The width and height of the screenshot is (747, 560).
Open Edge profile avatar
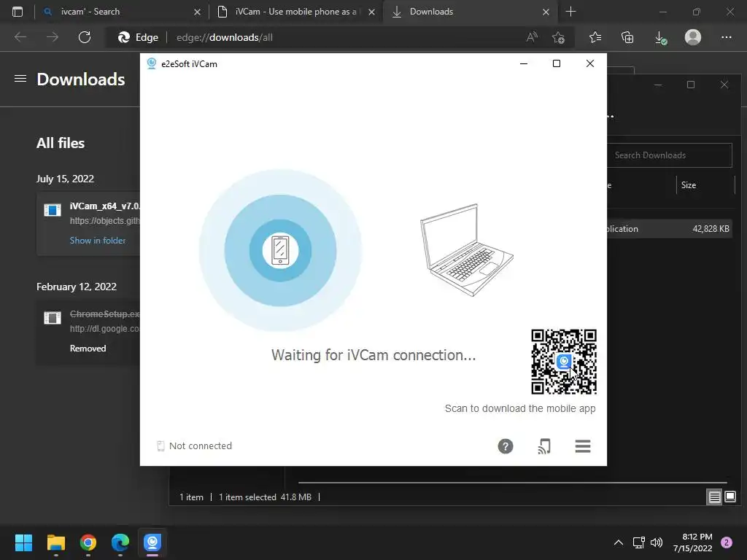(x=693, y=37)
